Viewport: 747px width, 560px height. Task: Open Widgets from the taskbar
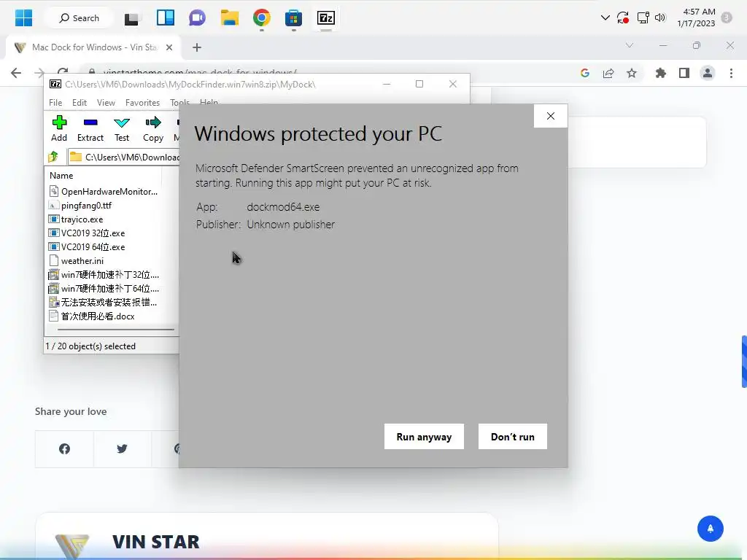pos(166,18)
